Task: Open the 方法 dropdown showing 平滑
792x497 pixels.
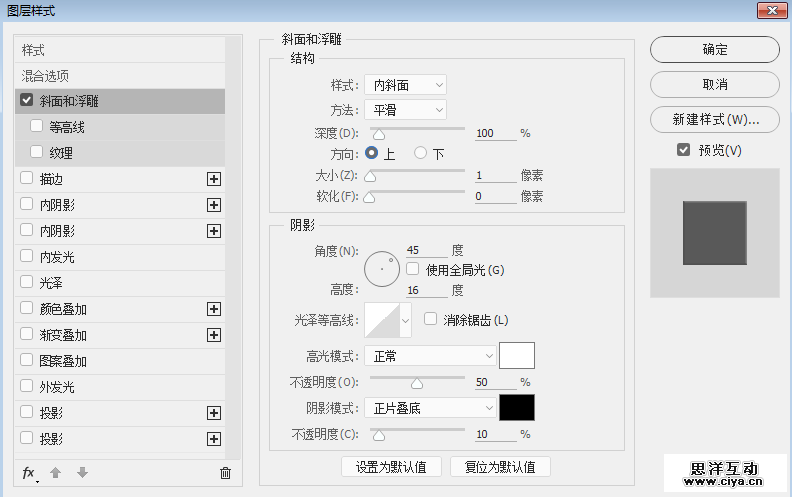Action: [x=404, y=110]
